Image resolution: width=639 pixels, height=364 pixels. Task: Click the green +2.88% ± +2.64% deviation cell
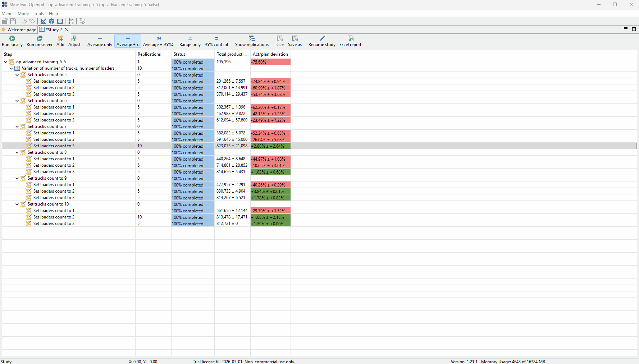pyautogui.click(x=270, y=146)
